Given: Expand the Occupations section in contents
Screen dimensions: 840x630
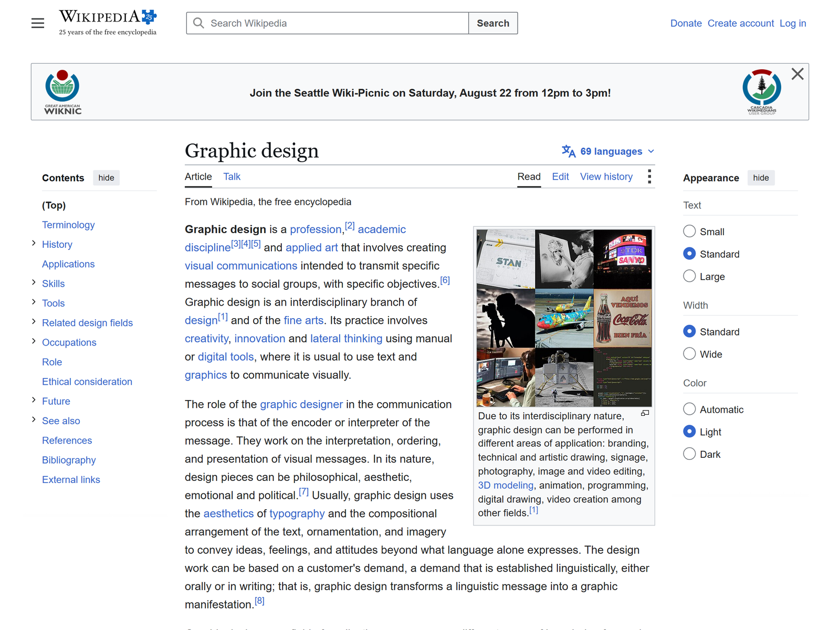Looking at the screenshot, I should pos(34,341).
